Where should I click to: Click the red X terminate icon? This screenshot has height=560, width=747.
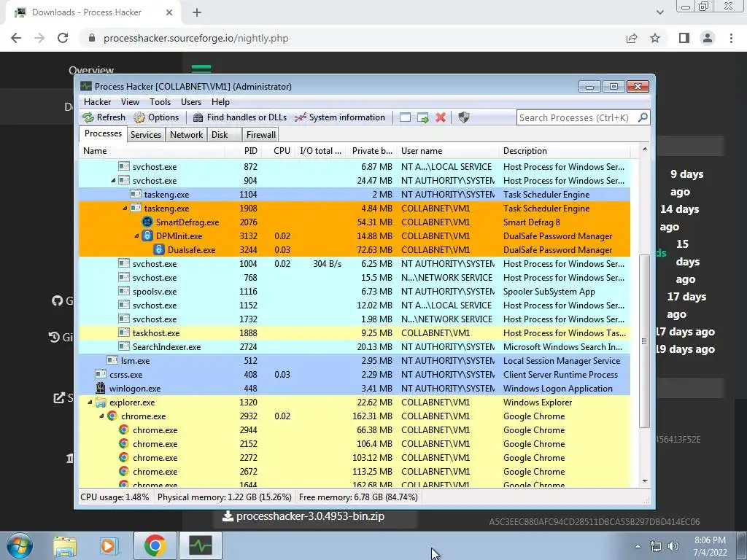441,117
